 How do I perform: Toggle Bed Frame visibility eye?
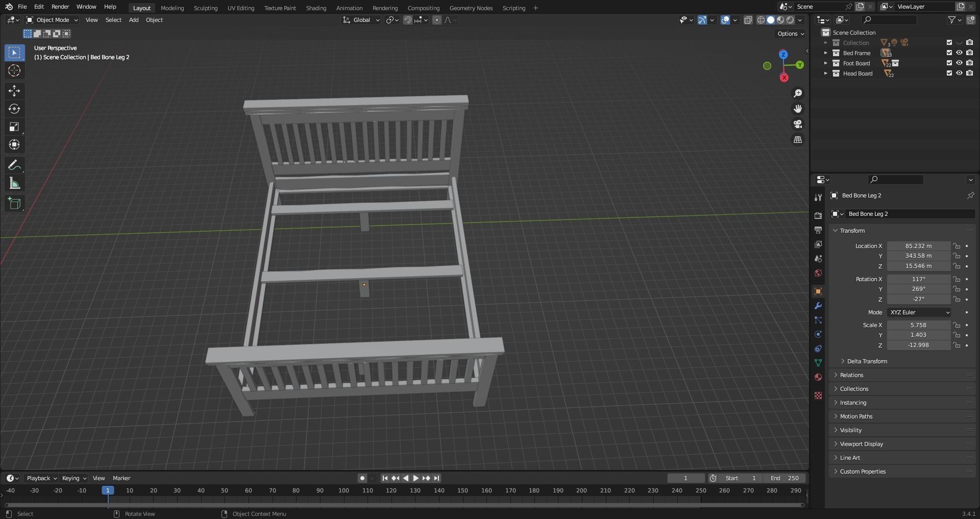[959, 53]
